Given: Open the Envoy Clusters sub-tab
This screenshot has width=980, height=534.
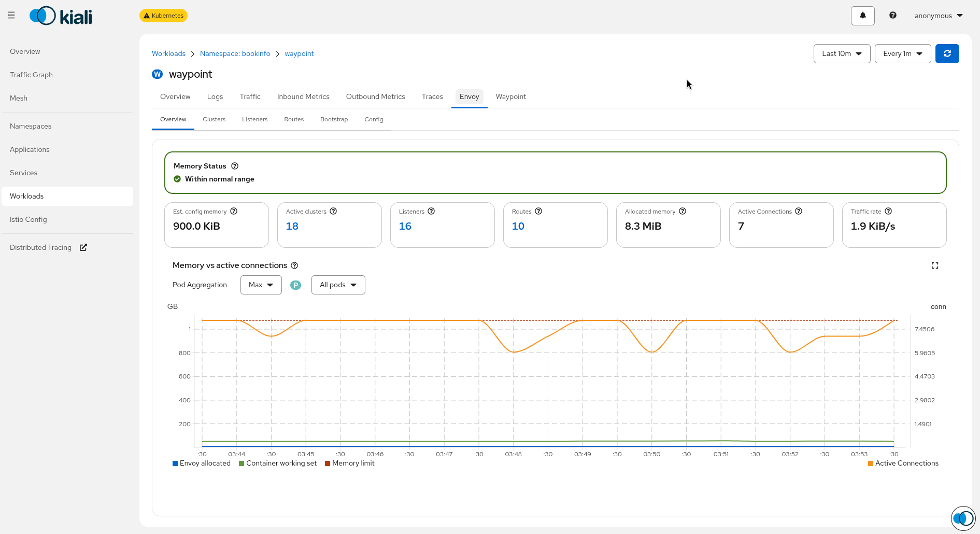Looking at the screenshot, I should pyautogui.click(x=214, y=119).
